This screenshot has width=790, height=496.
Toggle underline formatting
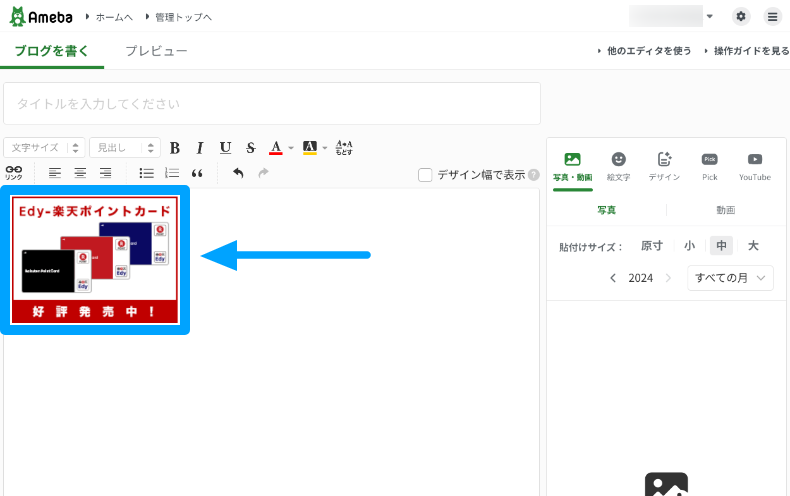pos(225,148)
